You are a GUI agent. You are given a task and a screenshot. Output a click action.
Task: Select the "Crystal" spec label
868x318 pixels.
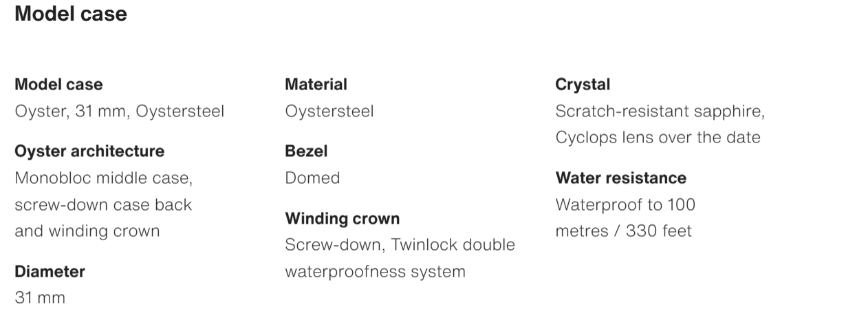pos(583,85)
